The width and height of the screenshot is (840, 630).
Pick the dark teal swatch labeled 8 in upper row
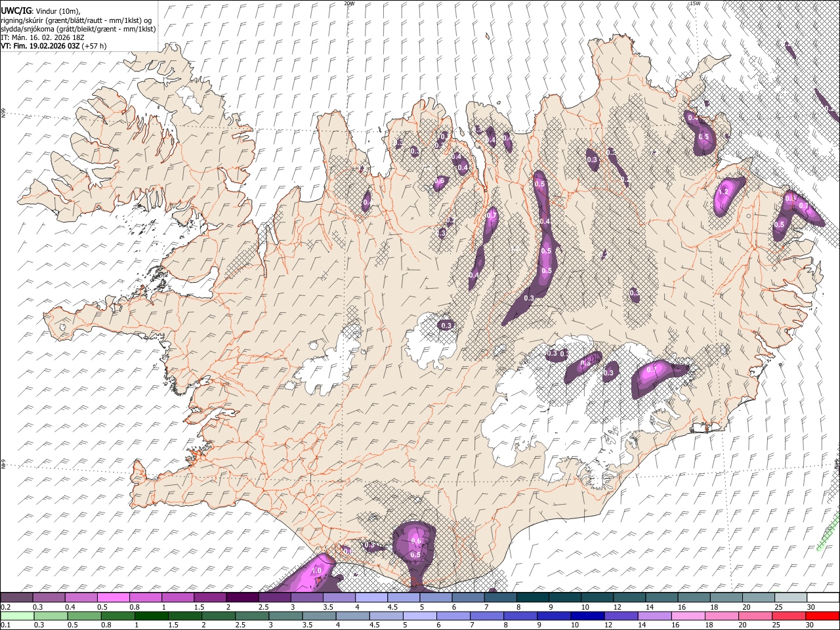pos(533,598)
